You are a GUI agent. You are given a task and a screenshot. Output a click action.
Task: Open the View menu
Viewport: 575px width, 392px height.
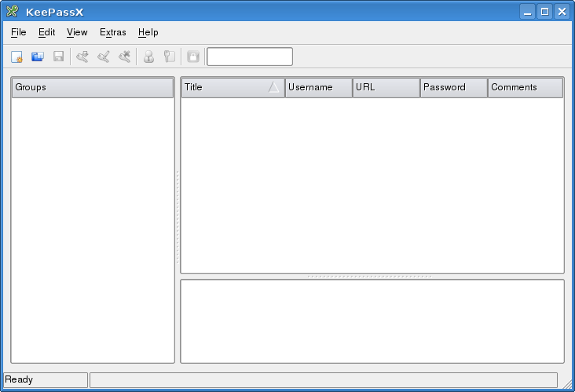point(77,32)
